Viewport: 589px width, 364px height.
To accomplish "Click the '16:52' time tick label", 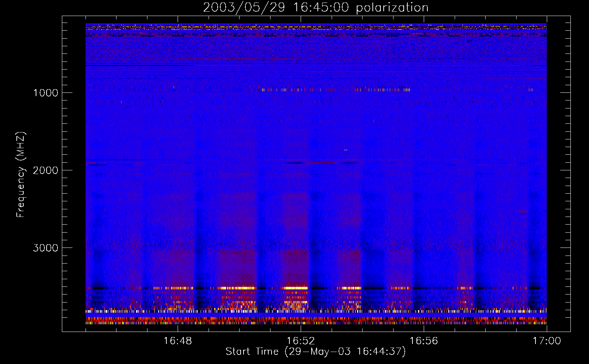I will click(301, 341).
